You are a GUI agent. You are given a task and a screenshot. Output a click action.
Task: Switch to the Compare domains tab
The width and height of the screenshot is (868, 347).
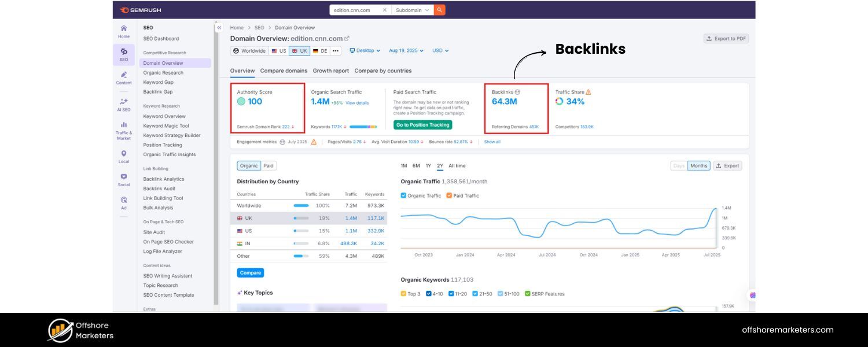pos(284,71)
